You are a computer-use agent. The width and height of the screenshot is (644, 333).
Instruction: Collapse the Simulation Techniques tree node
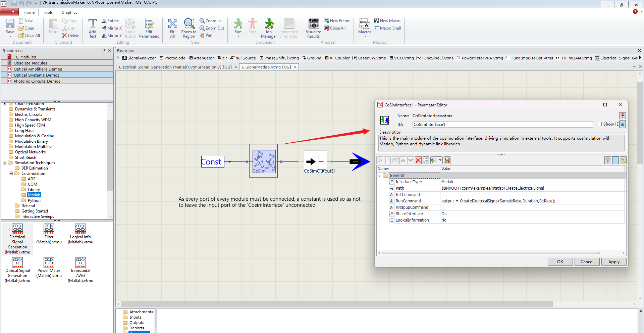click(5, 163)
